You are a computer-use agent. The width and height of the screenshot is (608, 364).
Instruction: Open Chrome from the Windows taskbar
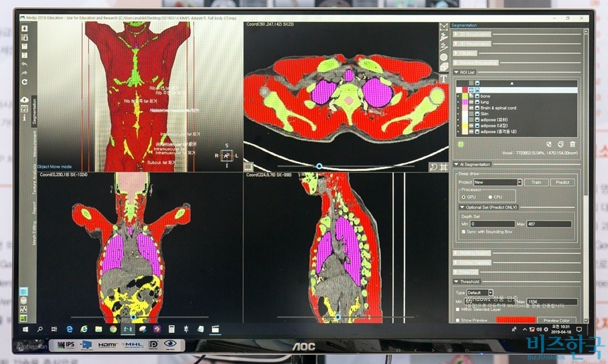click(113, 329)
